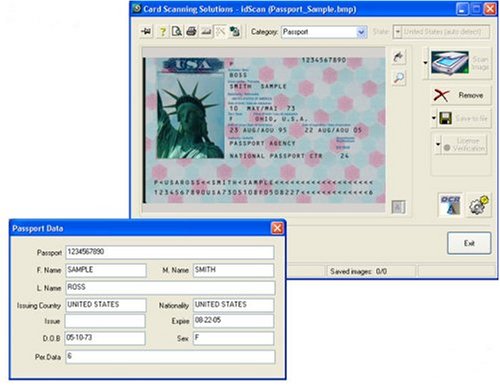Image resolution: width=500 pixels, height=392 pixels.
Task: Click the small grey icon below passport image
Action: pos(398,207)
